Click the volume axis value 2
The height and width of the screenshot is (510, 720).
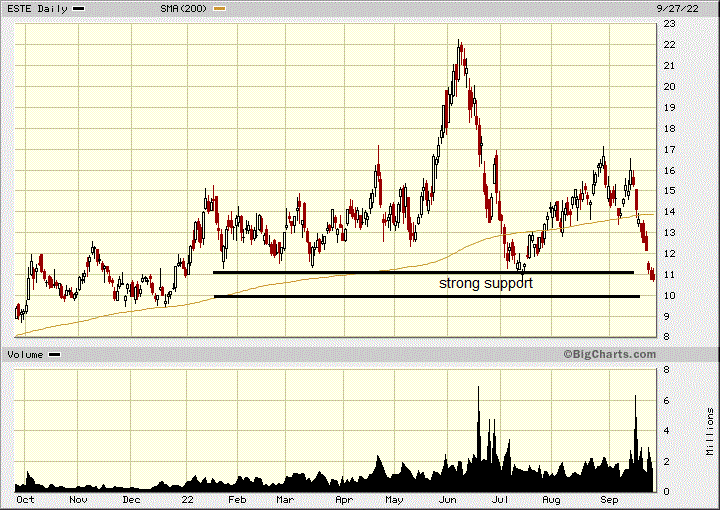[667, 461]
